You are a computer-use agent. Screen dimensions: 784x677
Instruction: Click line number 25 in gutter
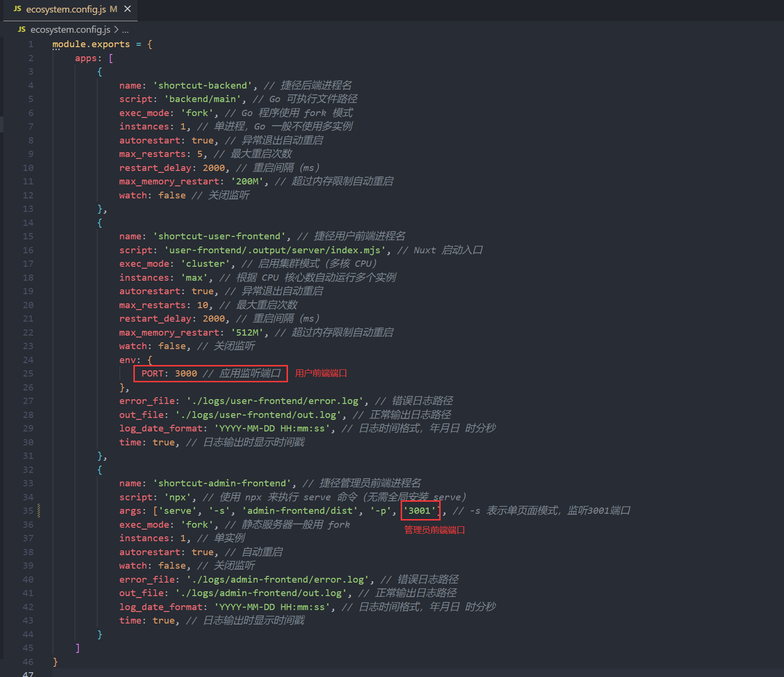point(28,374)
